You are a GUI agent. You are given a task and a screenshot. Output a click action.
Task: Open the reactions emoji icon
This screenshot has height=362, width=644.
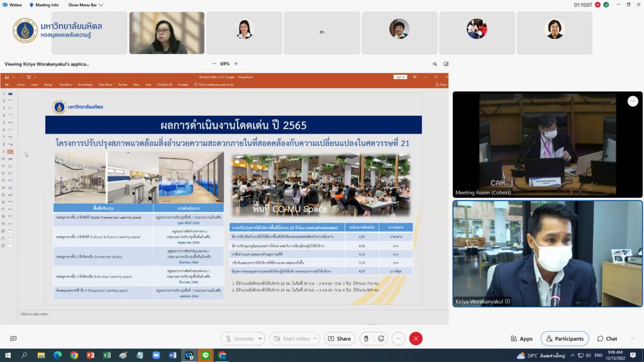pyautogui.click(x=380, y=338)
